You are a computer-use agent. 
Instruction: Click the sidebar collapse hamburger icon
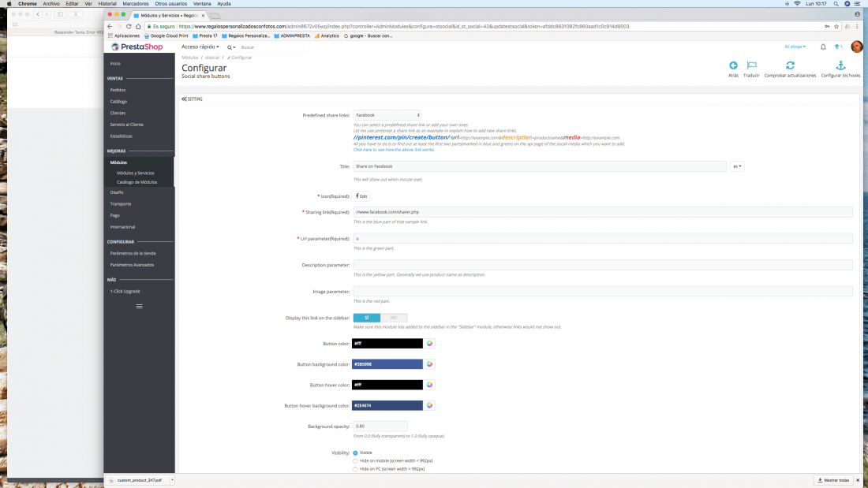pos(140,307)
